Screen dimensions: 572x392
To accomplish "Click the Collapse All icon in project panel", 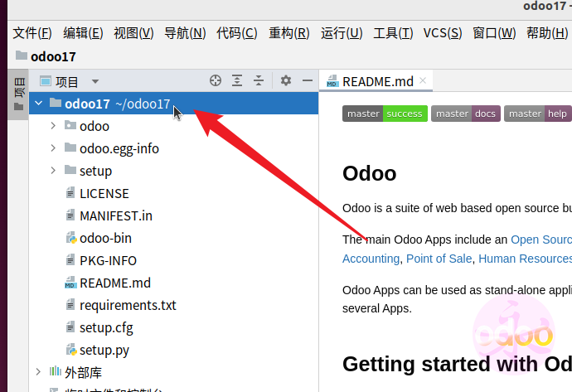I will click(259, 80).
